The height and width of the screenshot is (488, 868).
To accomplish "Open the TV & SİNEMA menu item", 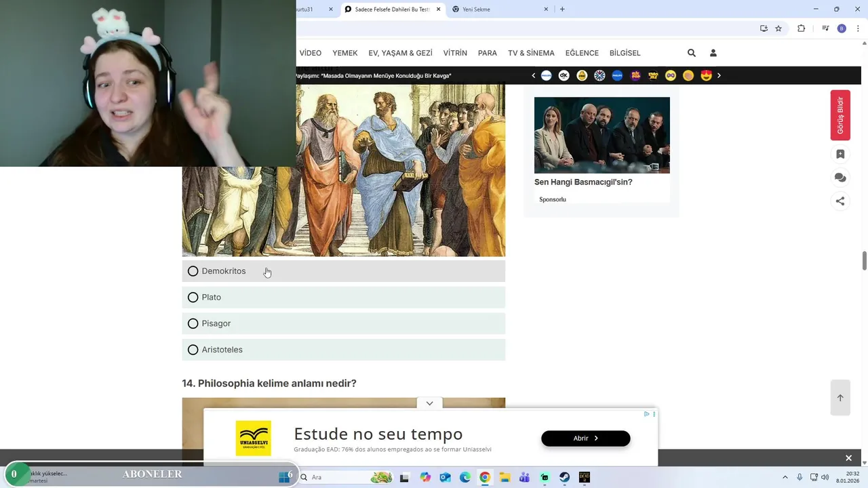I will (531, 53).
